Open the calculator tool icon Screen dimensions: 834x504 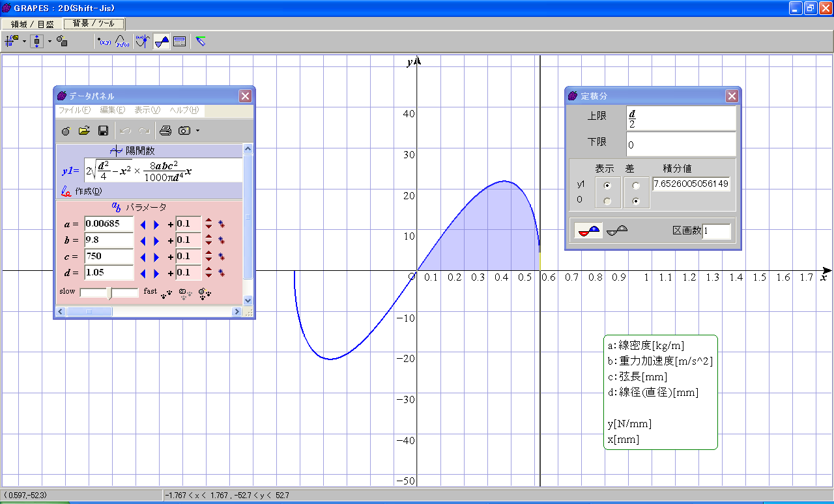click(180, 41)
